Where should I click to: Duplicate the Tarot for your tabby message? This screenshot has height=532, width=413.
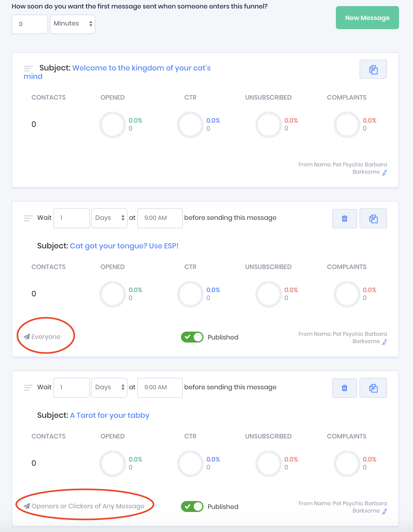pyautogui.click(x=373, y=388)
